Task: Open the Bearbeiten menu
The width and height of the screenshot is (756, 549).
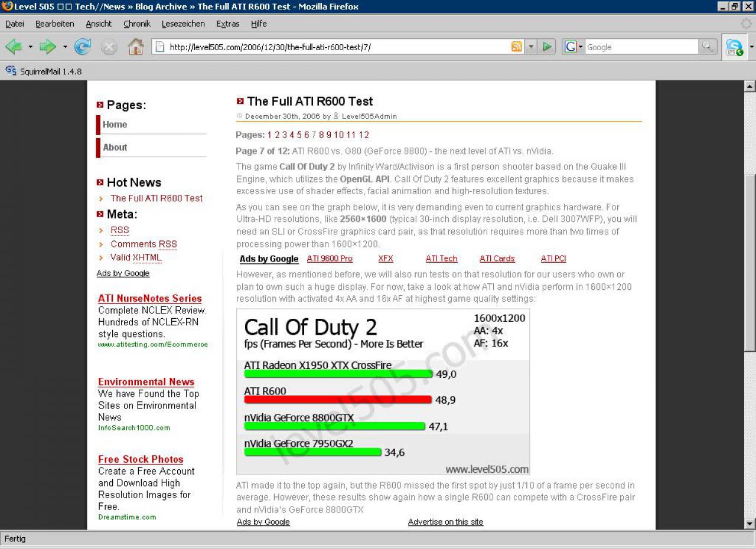Action: (55, 24)
